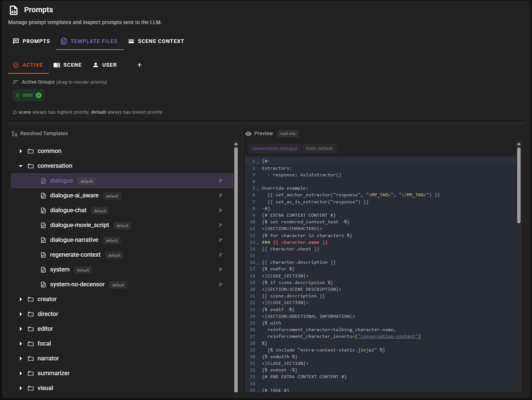Expand the common folder
The width and height of the screenshot is (532, 400).
pos(21,151)
